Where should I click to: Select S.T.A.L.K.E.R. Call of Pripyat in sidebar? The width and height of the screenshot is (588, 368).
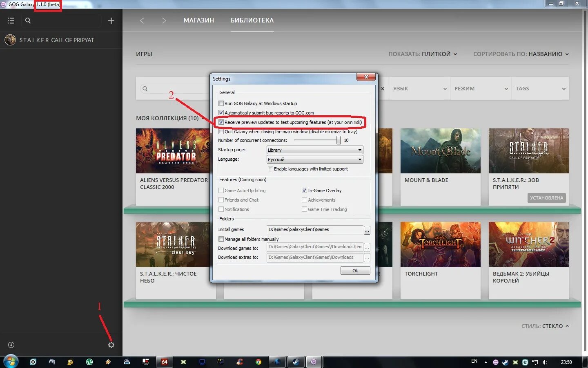(x=61, y=40)
